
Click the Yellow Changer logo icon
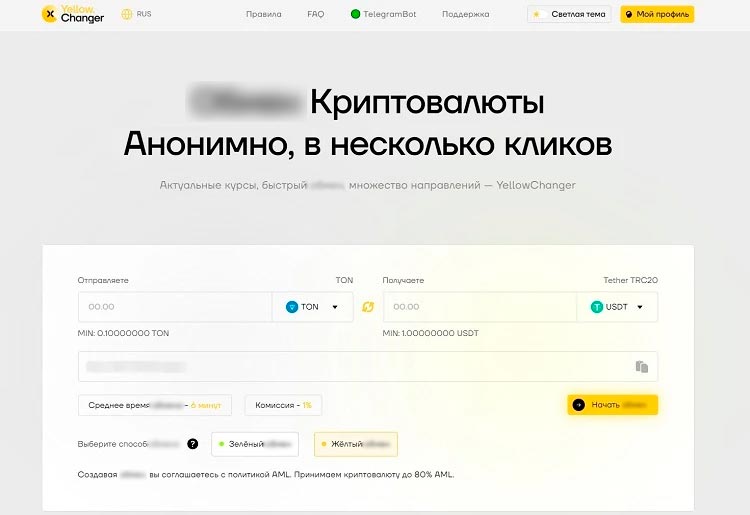coord(49,15)
